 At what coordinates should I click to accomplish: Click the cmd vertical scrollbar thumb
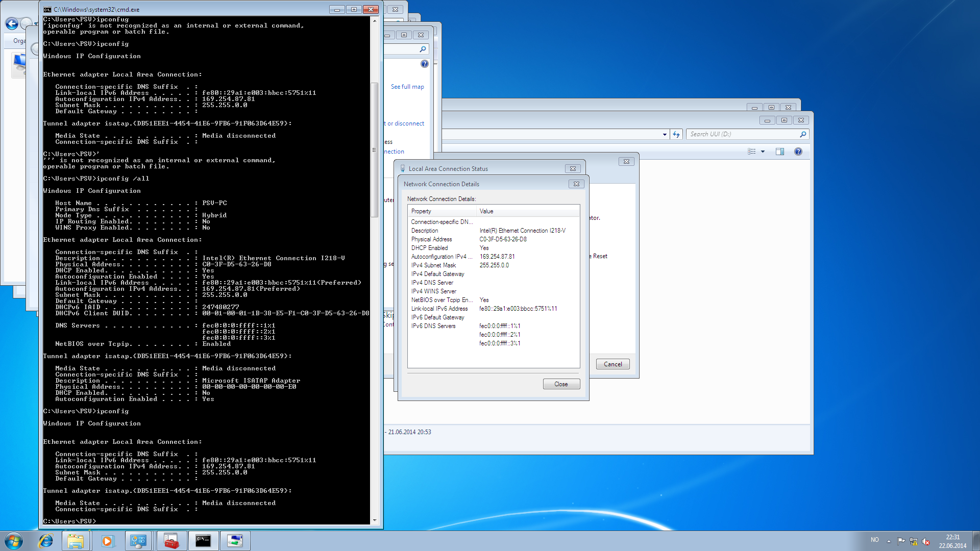(x=375, y=150)
